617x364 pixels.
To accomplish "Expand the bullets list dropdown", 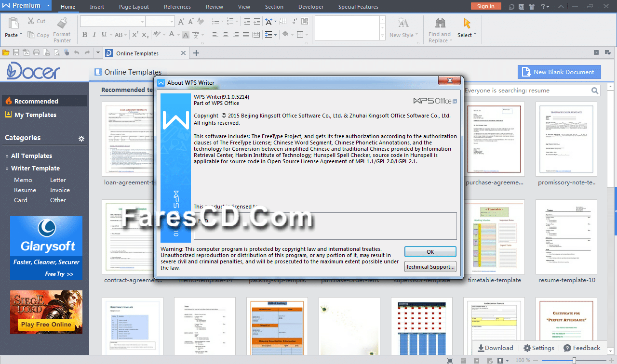I will (x=221, y=22).
